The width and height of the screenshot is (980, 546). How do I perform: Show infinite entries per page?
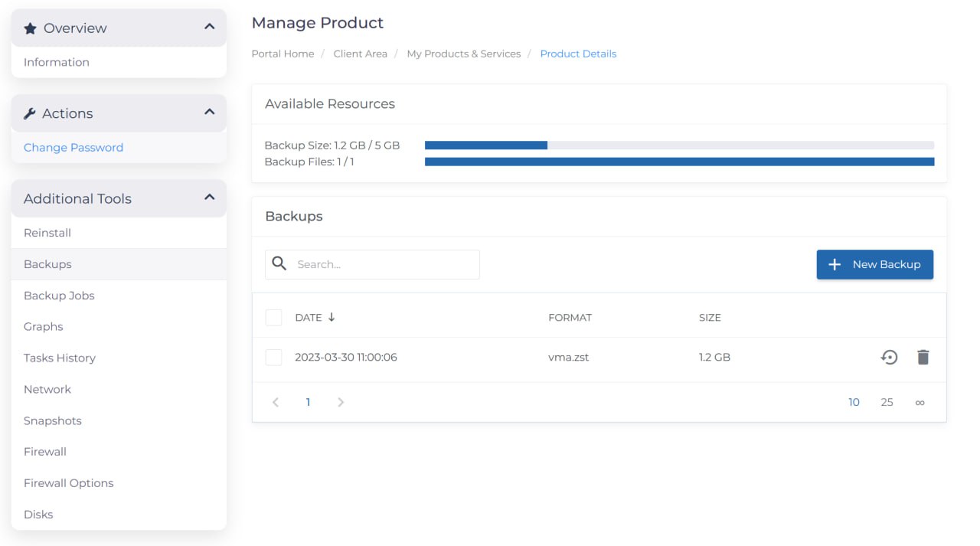tap(920, 402)
